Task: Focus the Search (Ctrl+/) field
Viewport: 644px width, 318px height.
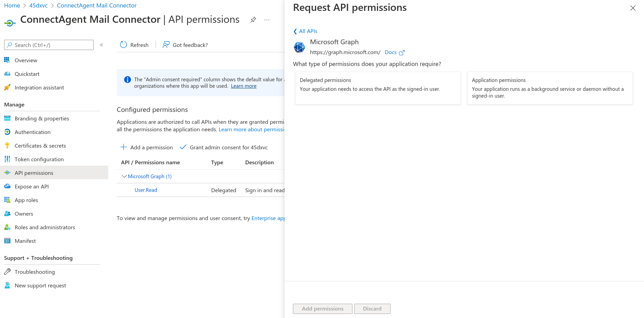Action: [49, 45]
